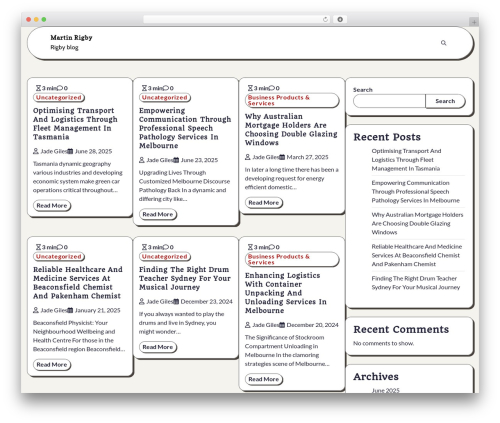
Task: Select Uncategorized tag on Speech Pathology post
Action: 165,98
